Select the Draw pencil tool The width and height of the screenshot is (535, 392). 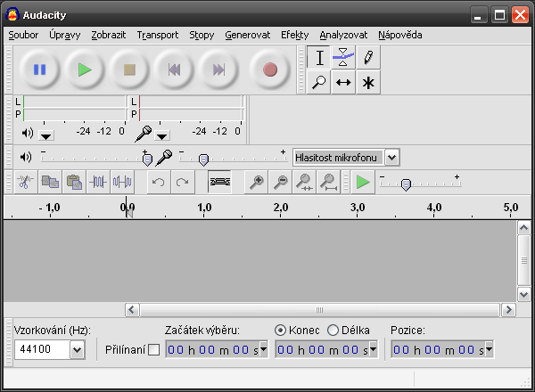pos(367,57)
